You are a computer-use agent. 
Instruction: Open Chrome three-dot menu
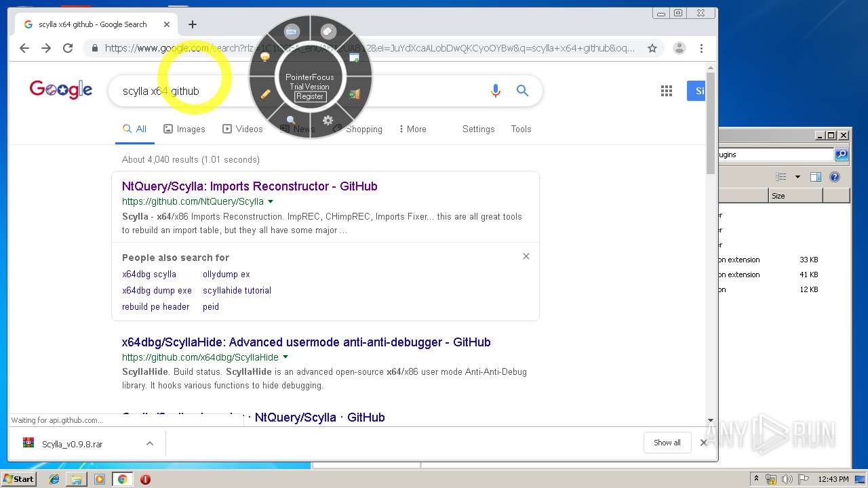[x=701, y=48]
